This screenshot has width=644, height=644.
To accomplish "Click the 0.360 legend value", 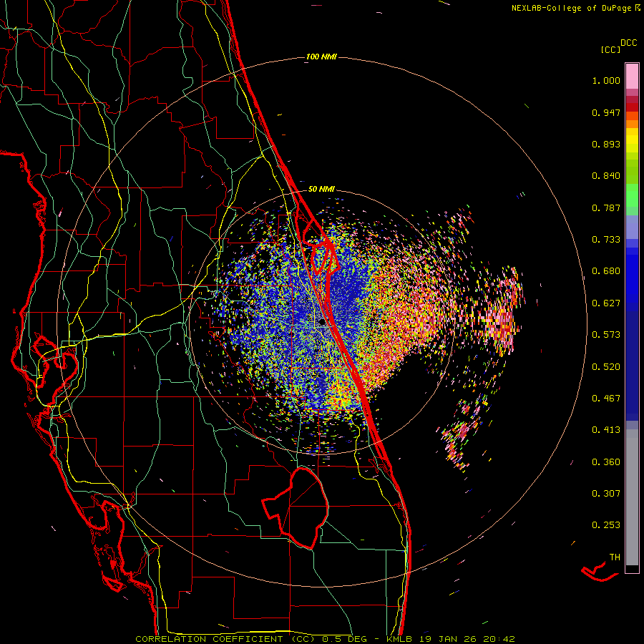I will coord(606,462).
